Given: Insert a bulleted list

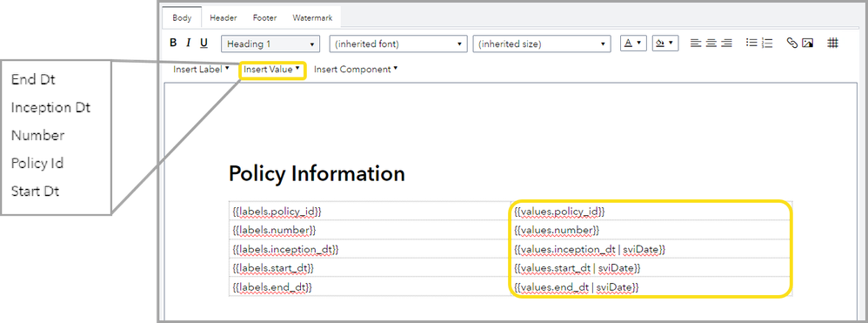Looking at the screenshot, I should click(751, 44).
